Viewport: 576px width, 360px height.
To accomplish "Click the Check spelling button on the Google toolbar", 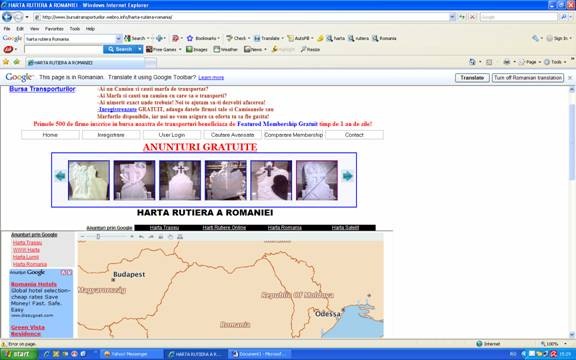I will [238, 38].
